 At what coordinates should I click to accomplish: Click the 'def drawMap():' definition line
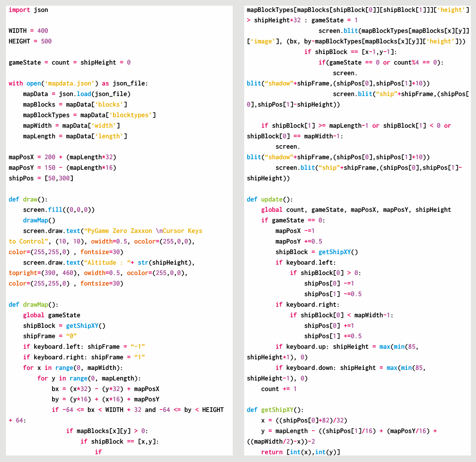pos(33,305)
